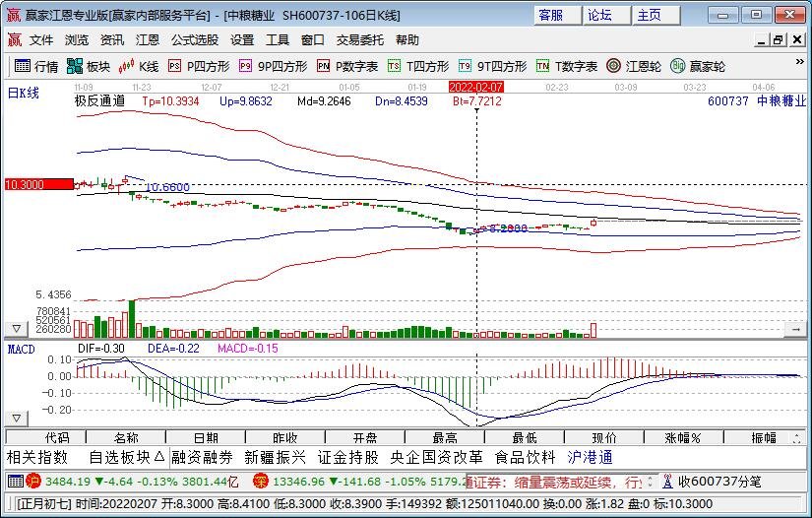Open the P数字表 tool
This screenshot has width=812, height=518.
click(347, 66)
